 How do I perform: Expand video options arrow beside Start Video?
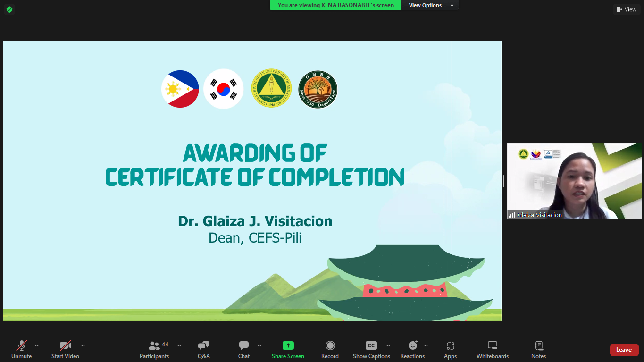click(83, 345)
